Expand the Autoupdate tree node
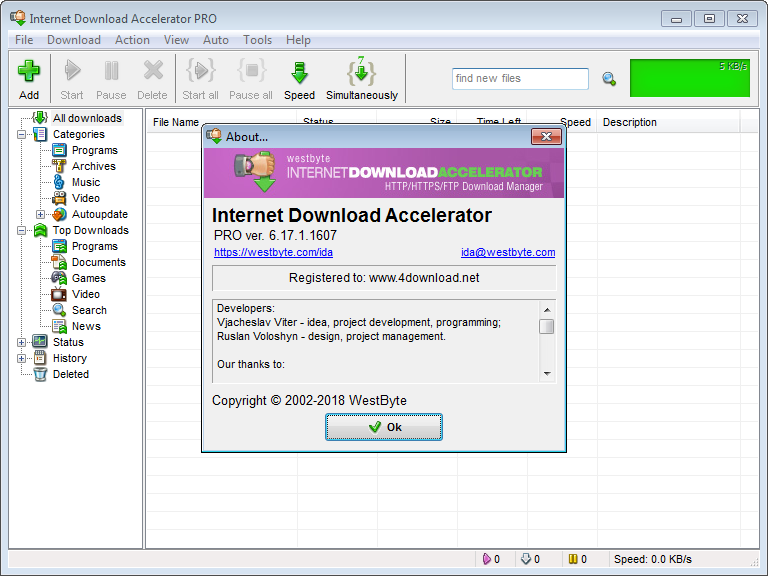The width and height of the screenshot is (768, 576). pos(40,215)
